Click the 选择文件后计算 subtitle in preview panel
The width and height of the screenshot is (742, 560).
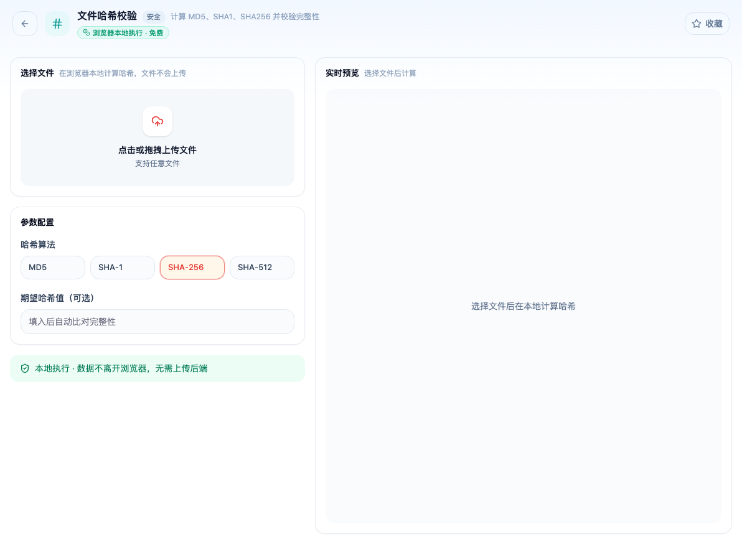coord(390,73)
